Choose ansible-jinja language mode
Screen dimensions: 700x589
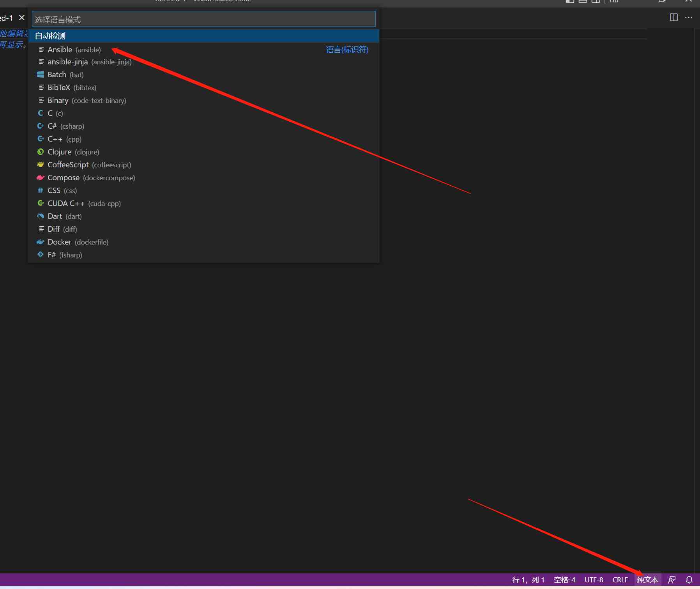pyautogui.click(x=203, y=62)
